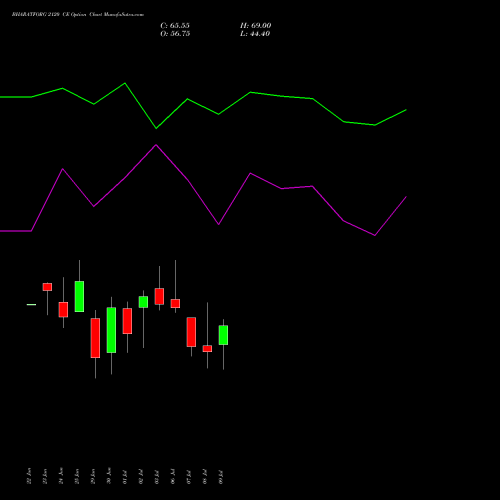Screen dimensions: 500x500
Task: Click the magenta indicator line's highest peak
Action: point(156,145)
